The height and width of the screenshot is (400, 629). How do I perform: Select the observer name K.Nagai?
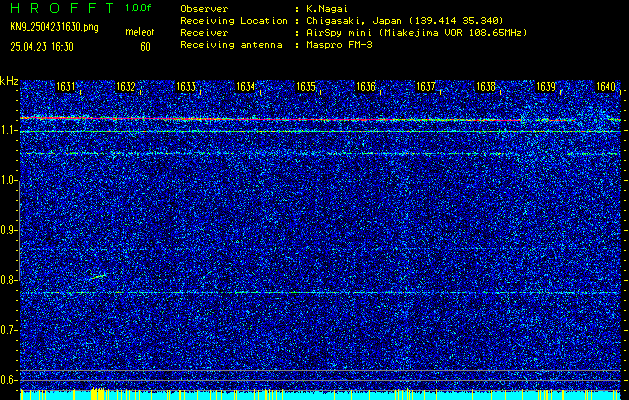coord(326,9)
